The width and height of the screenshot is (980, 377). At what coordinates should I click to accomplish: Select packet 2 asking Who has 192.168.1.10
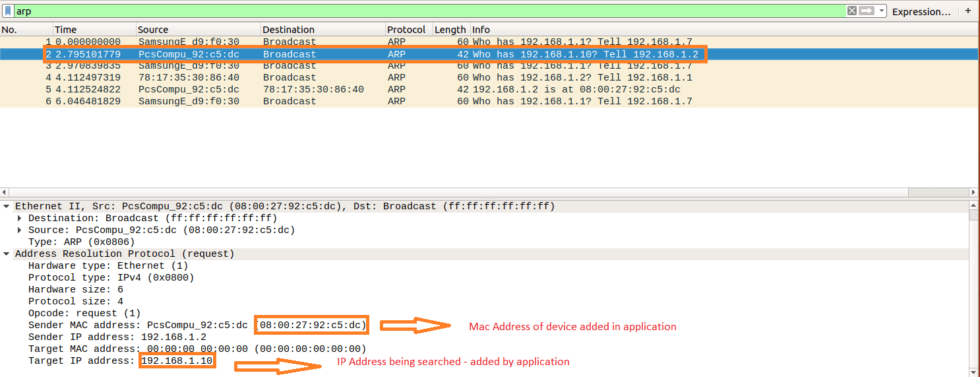point(489,54)
